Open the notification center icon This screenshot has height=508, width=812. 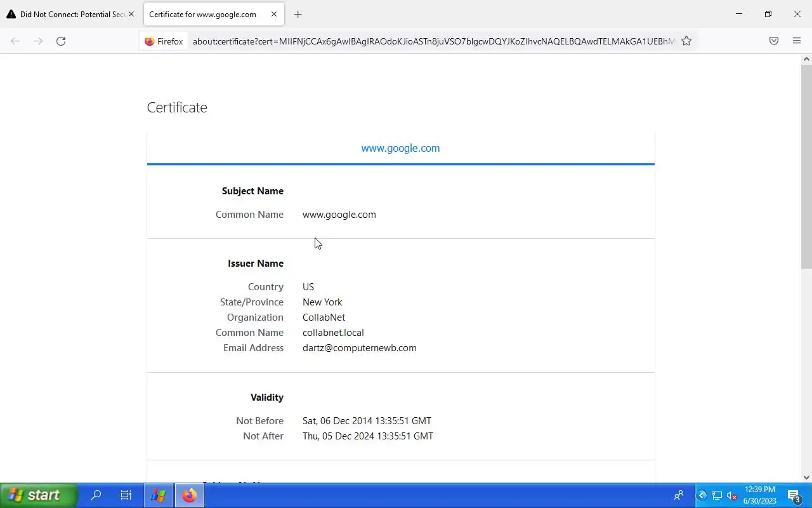(x=794, y=495)
